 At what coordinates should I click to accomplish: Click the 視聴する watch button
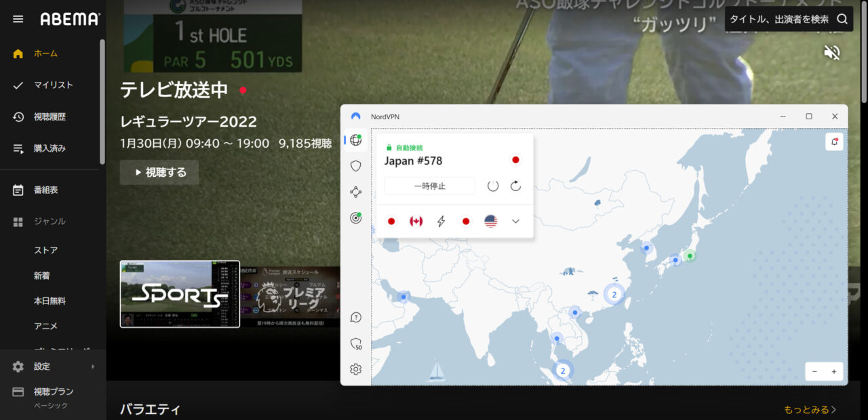pyautogui.click(x=159, y=172)
